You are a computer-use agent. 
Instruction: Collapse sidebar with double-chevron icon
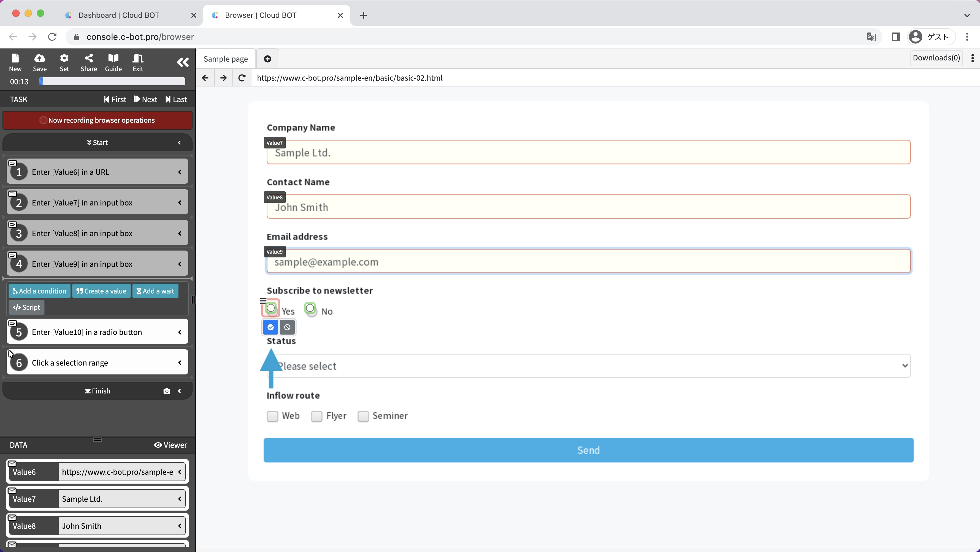(x=183, y=62)
